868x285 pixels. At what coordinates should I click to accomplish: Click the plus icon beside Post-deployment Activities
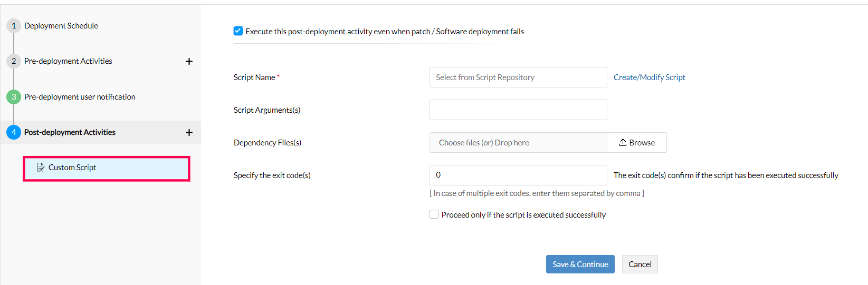coord(189,133)
